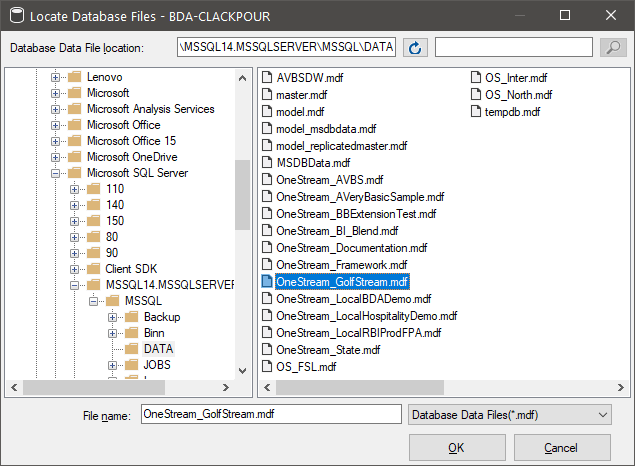
Task: Expand the Lenovo folder node
Action: [55, 77]
